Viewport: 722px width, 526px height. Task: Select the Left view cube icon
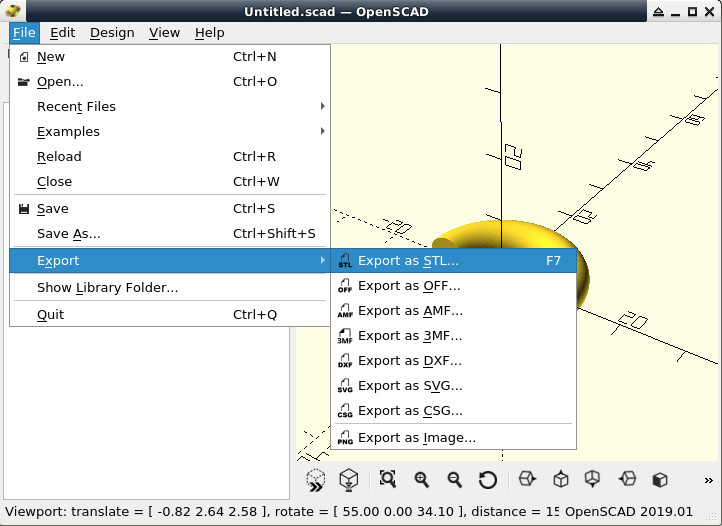pos(627,479)
